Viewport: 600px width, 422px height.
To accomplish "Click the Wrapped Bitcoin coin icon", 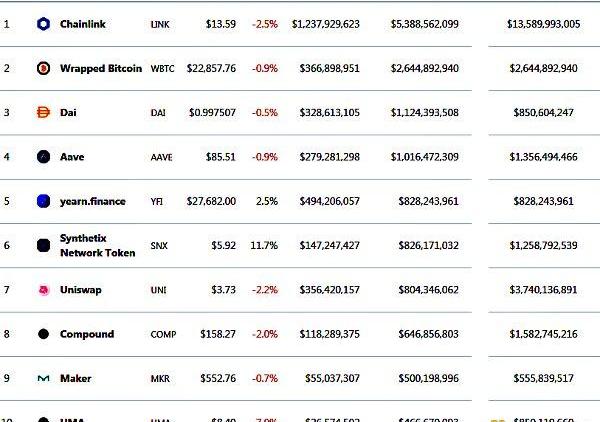I will pos(43,68).
